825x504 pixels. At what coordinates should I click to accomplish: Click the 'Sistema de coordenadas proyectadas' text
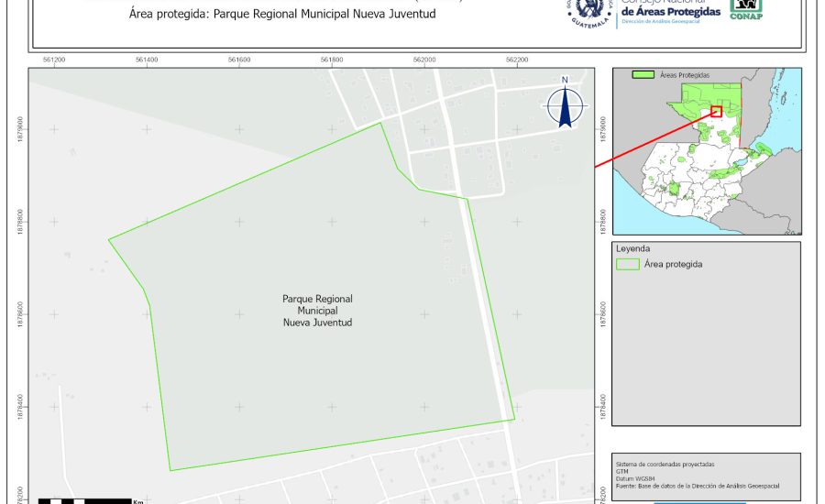point(665,466)
